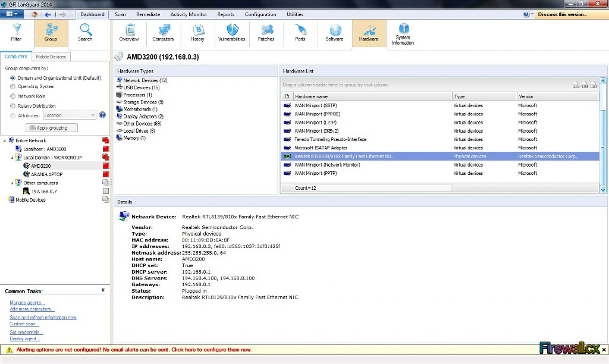Click Discuss this version link
The width and height of the screenshot is (609, 364).
563,14
